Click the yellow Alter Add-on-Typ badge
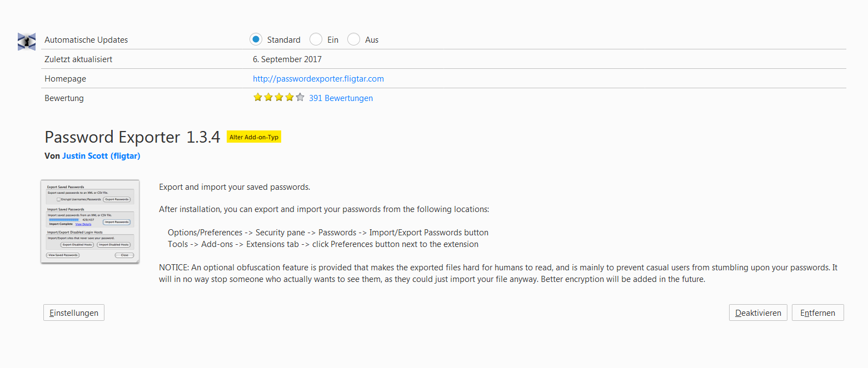Screen dimensions: 868x368 point(254,137)
